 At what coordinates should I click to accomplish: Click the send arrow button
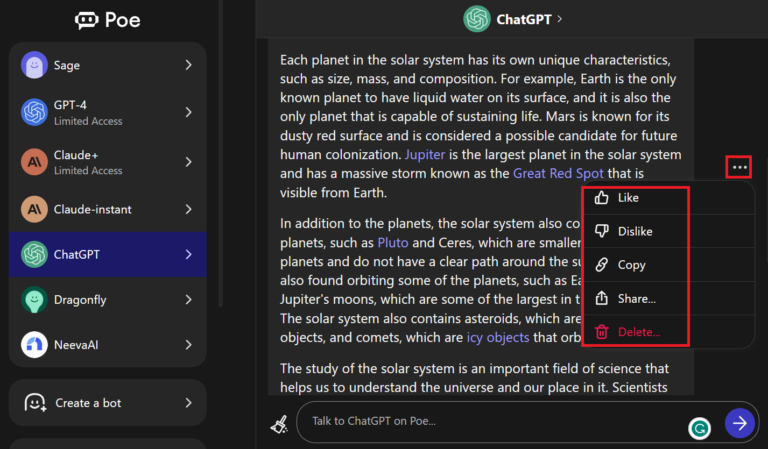click(740, 423)
